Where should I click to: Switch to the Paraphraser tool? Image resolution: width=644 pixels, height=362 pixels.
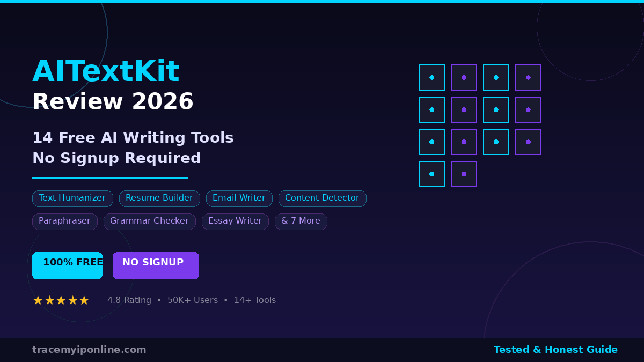[65, 220]
